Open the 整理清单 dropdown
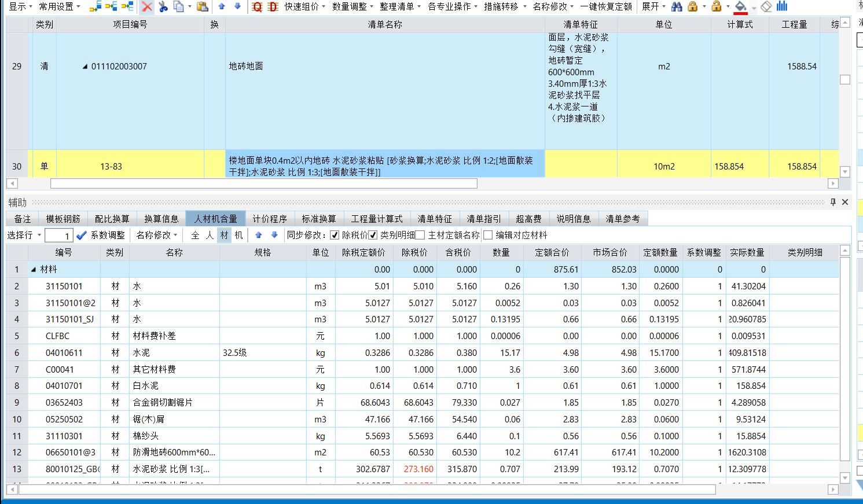863x504 pixels. 401,6
